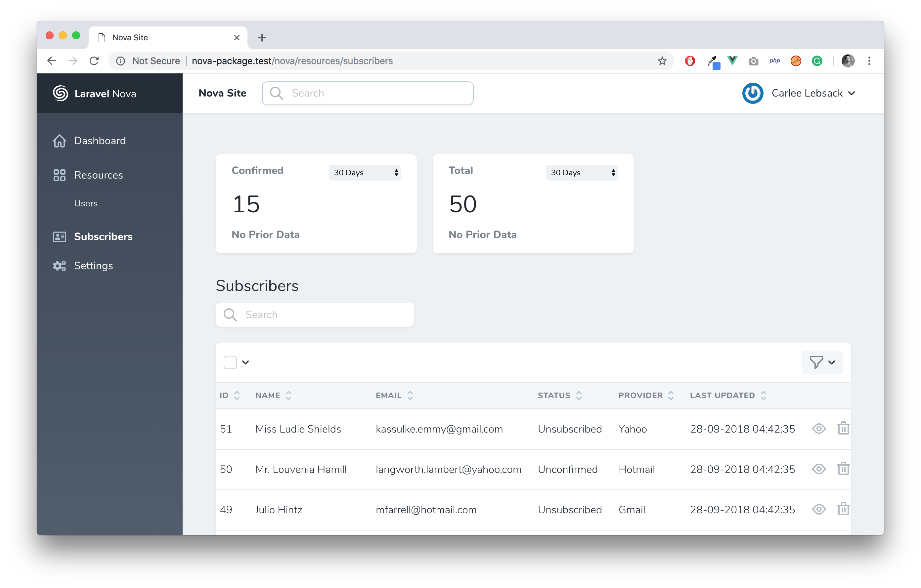Open the Users resource link
The width and height of the screenshot is (921, 588).
(x=86, y=203)
